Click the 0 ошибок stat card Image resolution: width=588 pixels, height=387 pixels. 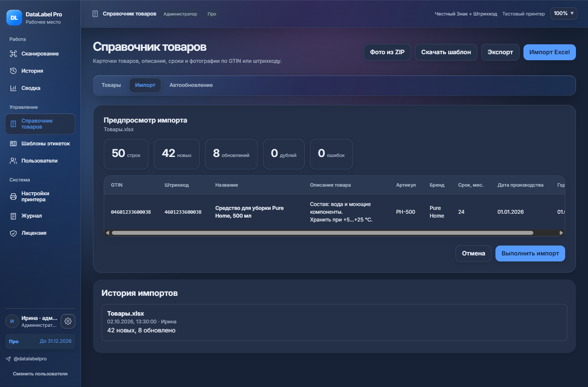pyautogui.click(x=331, y=154)
